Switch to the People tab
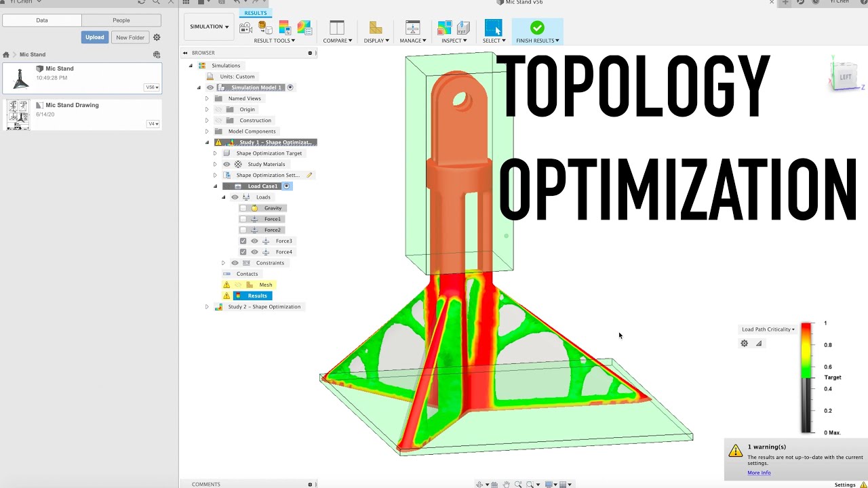The width and height of the screenshot is (868, 488). pyautogui.click(x=121, y=20)
